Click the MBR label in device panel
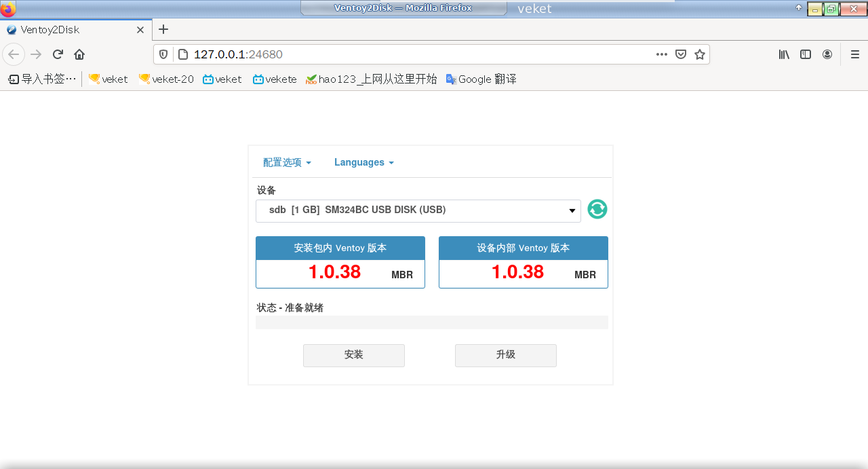The height and width of the screenshot is (469, 868). [585, 275]
